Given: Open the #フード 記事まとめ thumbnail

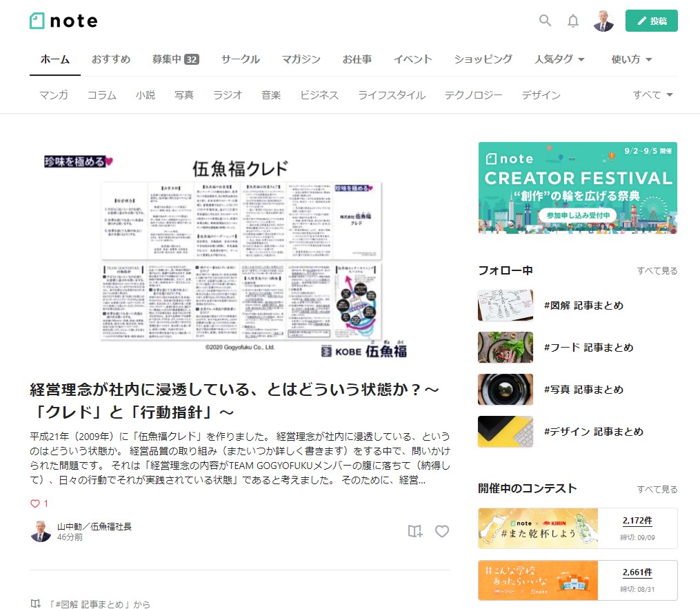Looking at the screenshot, I should pyautogui.click(x=506, y=348).
